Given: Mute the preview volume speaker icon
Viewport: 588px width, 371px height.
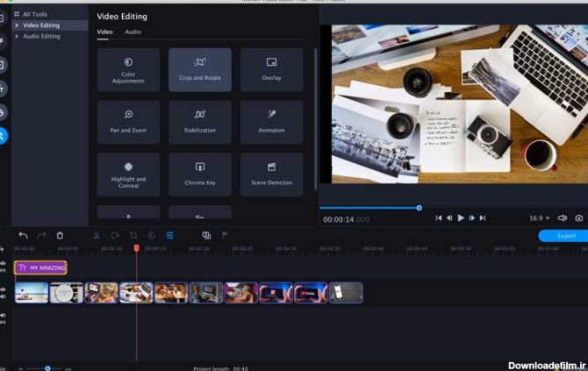Looking at the screenshot, I should [563, 218].
